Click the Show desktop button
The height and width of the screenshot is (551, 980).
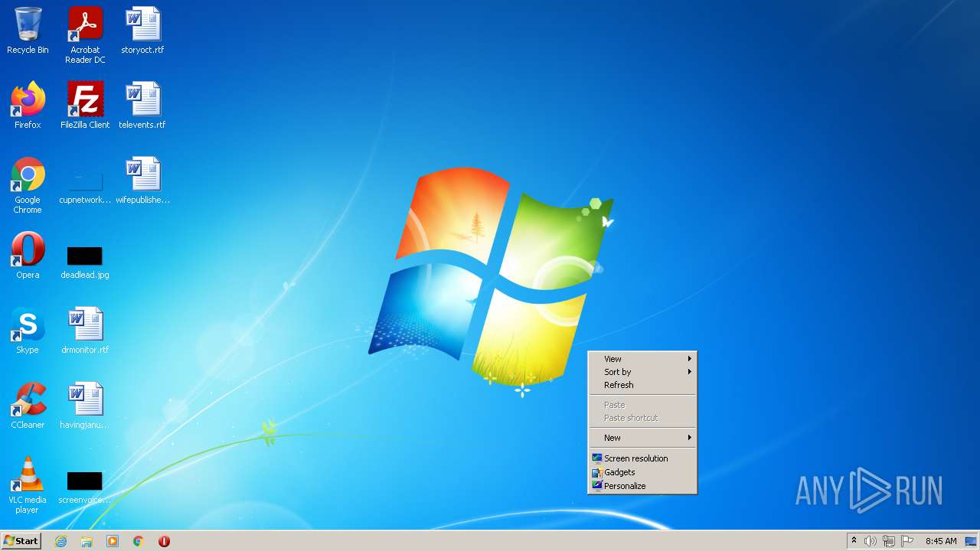(x=971, y=541)
